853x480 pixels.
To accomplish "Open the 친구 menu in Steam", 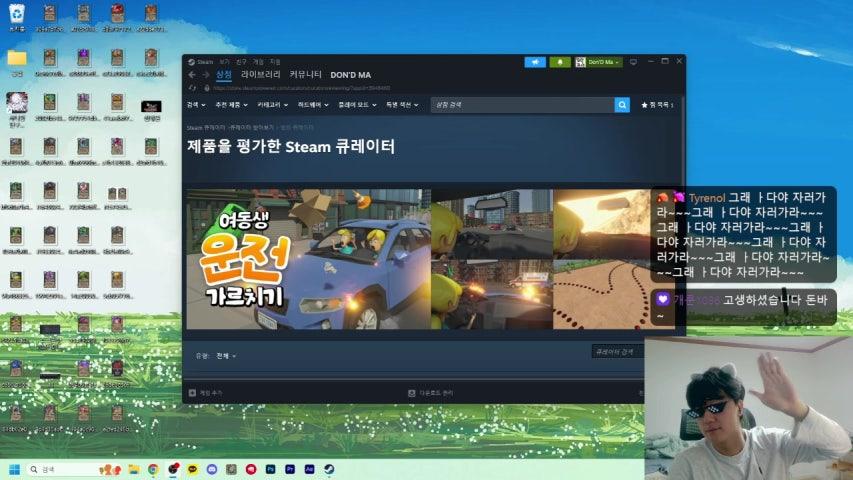I will 241,61.
